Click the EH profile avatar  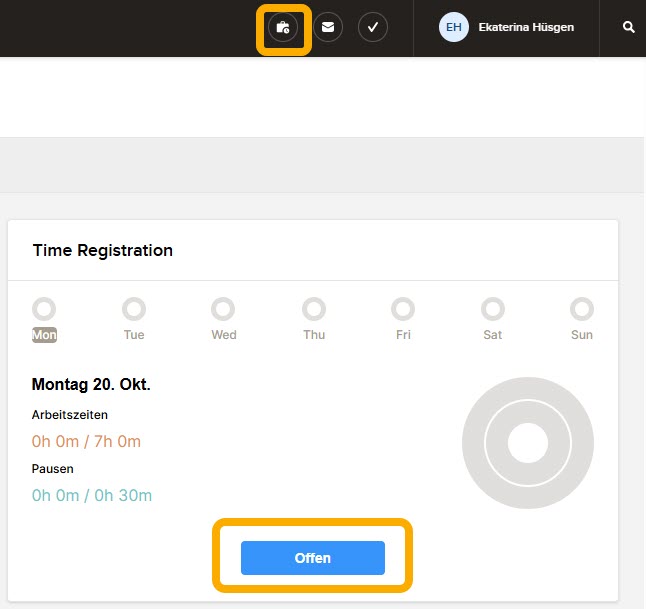point(453,27)
